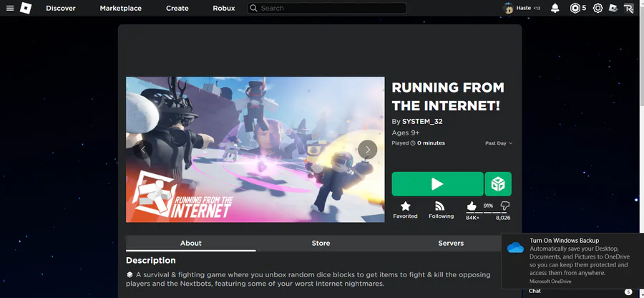Click the Played 0 minutes stat

418,143
